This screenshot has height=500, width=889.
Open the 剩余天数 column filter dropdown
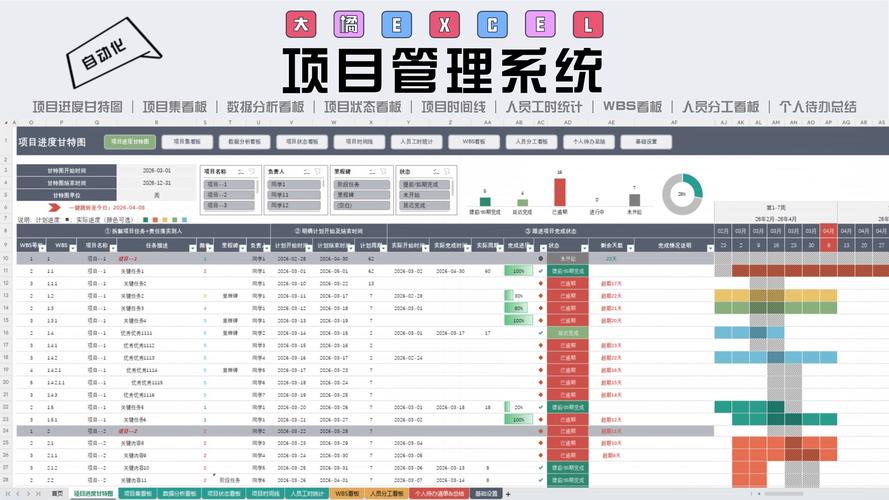pos(630,248)
